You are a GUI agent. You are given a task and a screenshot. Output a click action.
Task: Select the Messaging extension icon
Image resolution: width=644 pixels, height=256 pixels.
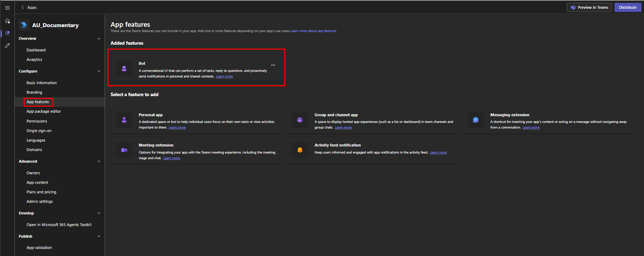[476, 120]
